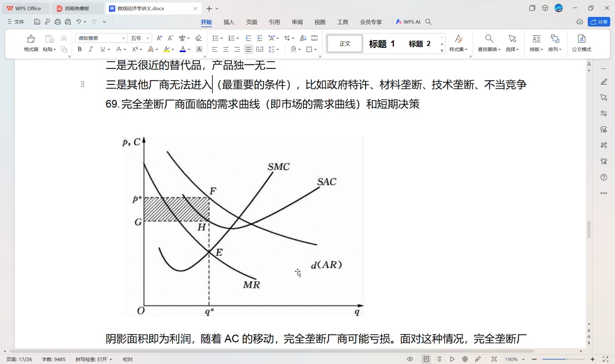Screen dimensions: 615x364
Task: Open the help question mark icon in sidebar
Action: tap(604, 177)
